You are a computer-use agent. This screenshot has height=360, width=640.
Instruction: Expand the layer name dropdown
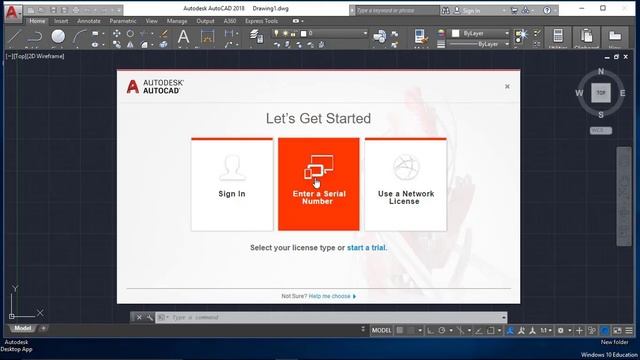click(x=365, y=33)
